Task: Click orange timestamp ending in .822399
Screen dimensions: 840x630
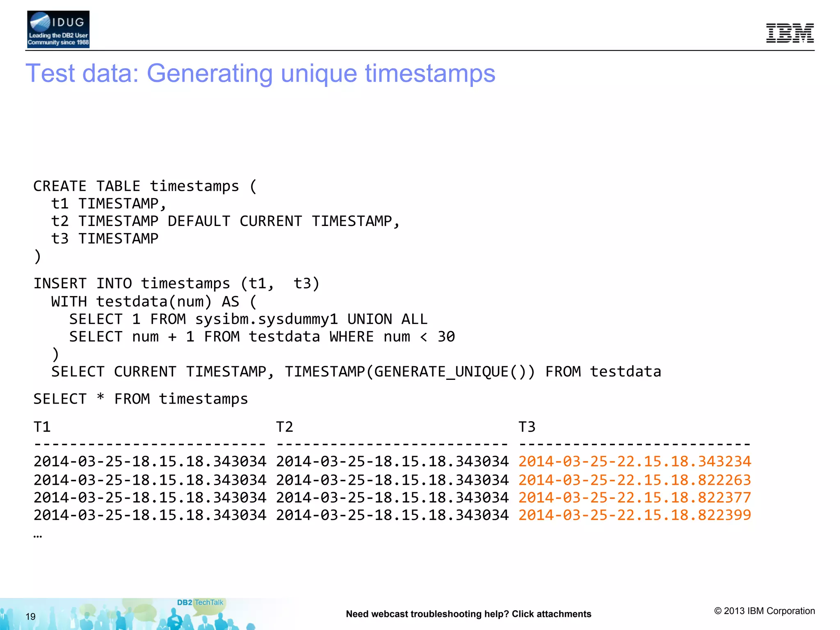Action: pyautogui.click(x=635, y=515)
